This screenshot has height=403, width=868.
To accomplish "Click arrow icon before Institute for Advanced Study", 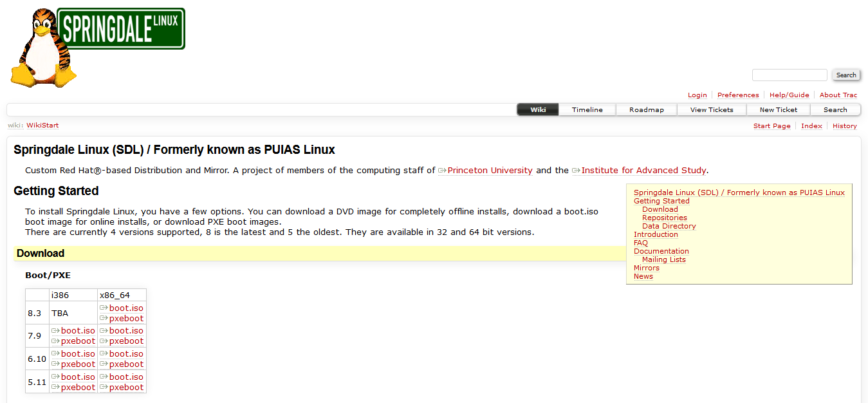I will [x=575, y=171].
